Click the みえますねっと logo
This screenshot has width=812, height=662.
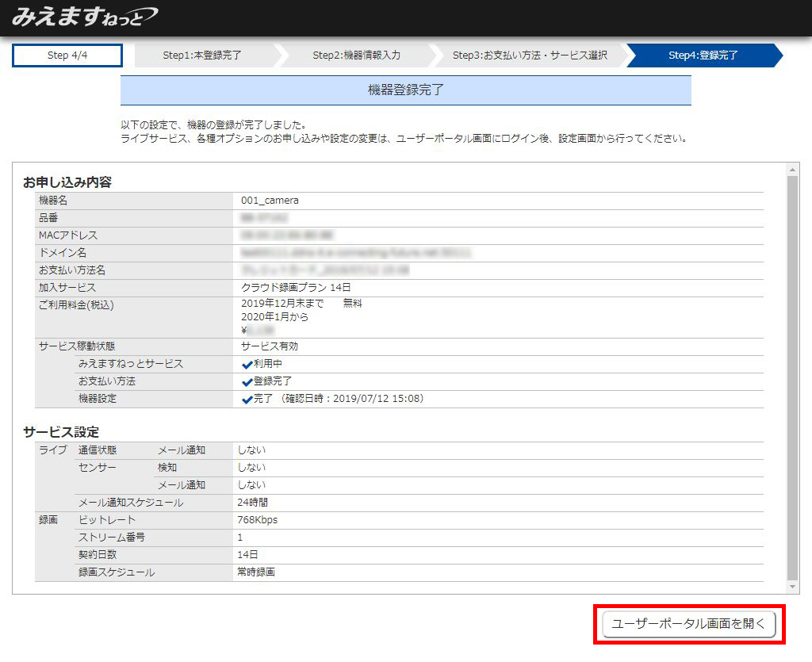(x=84, y=17)
